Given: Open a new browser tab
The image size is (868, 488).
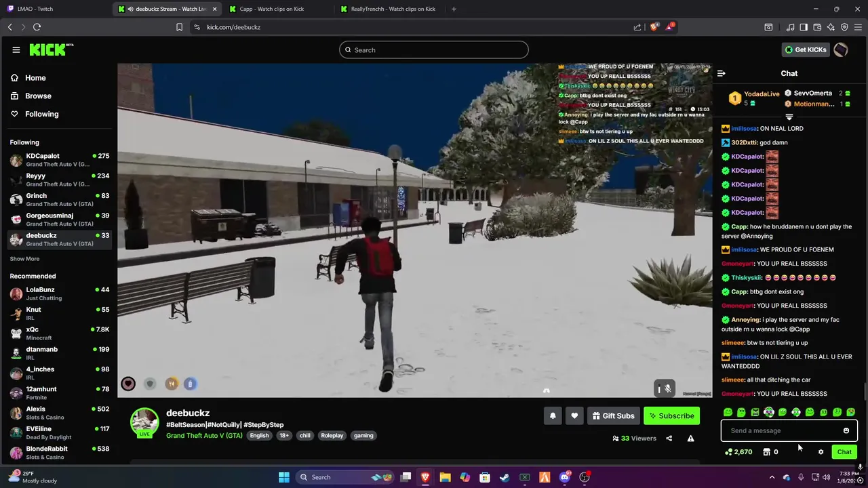Looking at the screenshot, I should click(454, 9).
